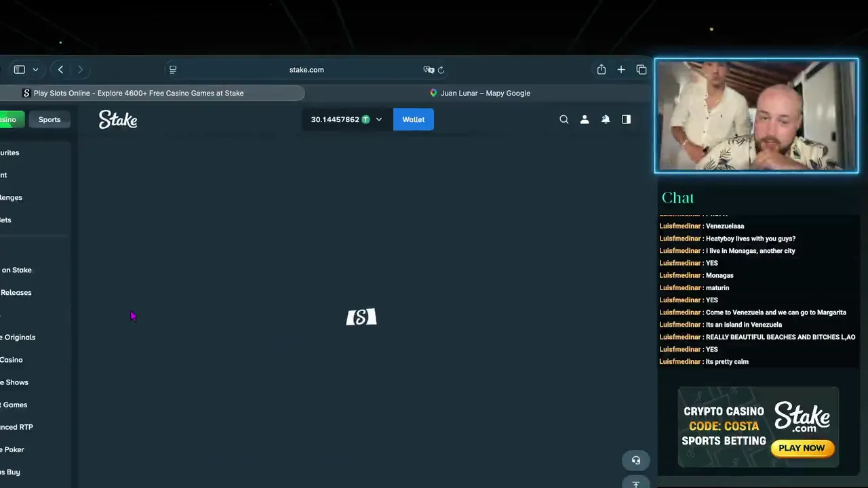Toggle the chat side panel icon
This screenshot has height=488, width=868.
[626, 119]
